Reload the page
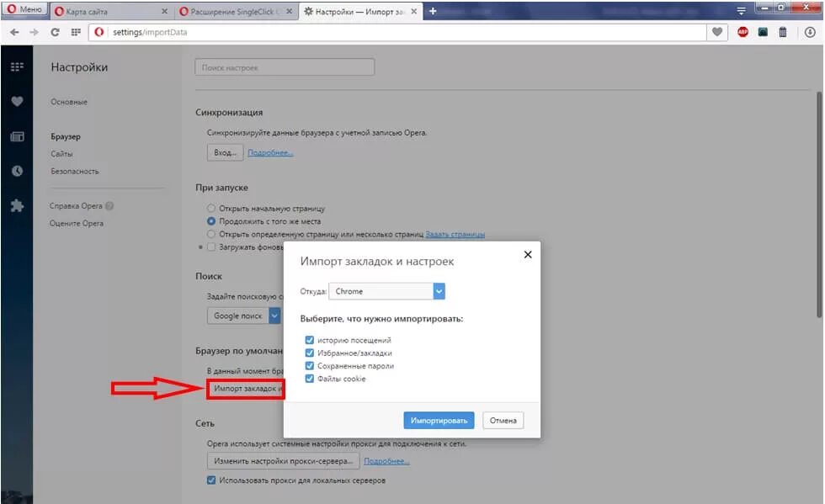This screenshot has width=825, height=504. click(55, 32)
